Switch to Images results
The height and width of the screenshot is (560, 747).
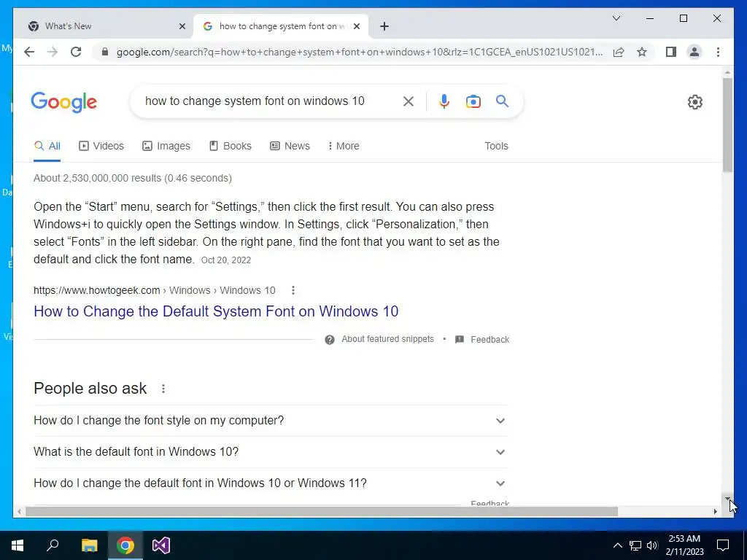[166, 146]
